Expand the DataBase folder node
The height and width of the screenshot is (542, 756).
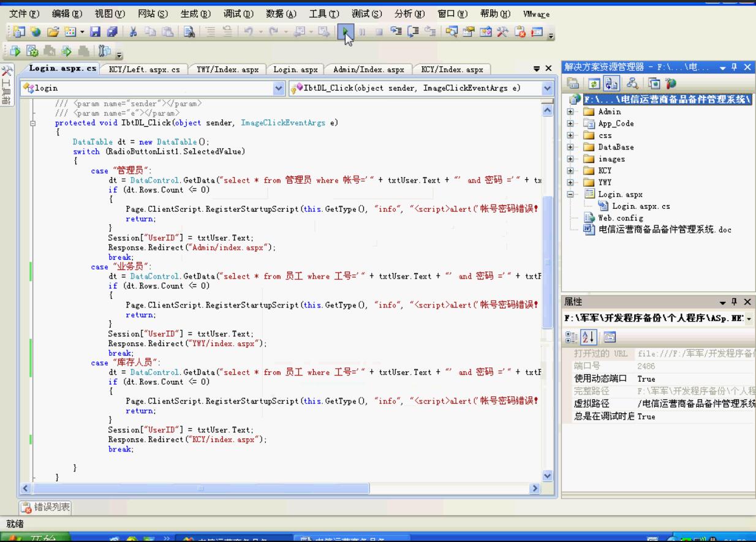tap(570, 147)
